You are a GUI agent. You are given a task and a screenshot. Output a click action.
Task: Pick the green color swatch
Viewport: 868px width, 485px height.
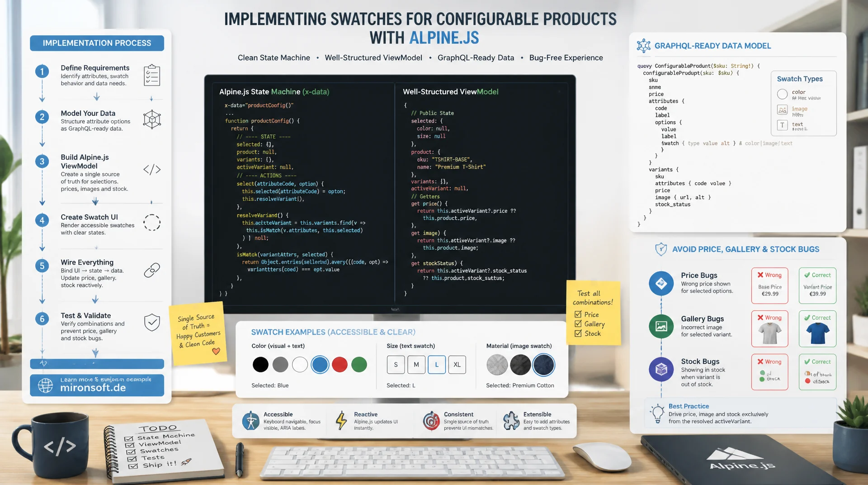point(359,365)
